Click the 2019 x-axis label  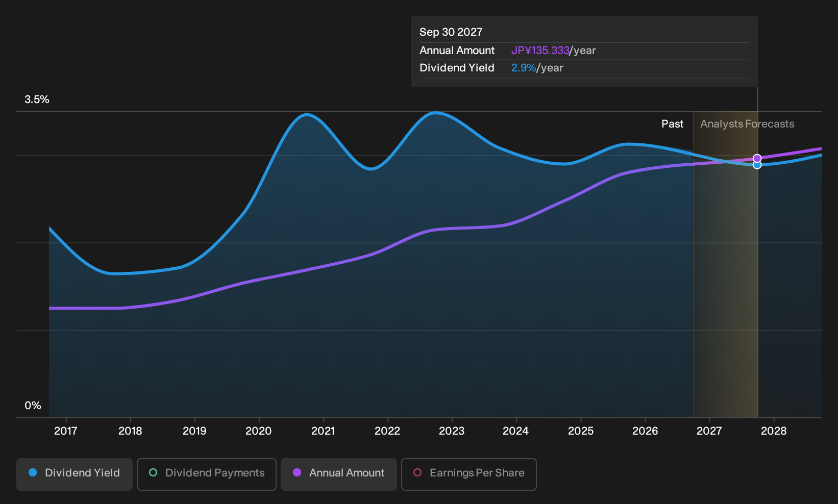click(x=194, y=431)
